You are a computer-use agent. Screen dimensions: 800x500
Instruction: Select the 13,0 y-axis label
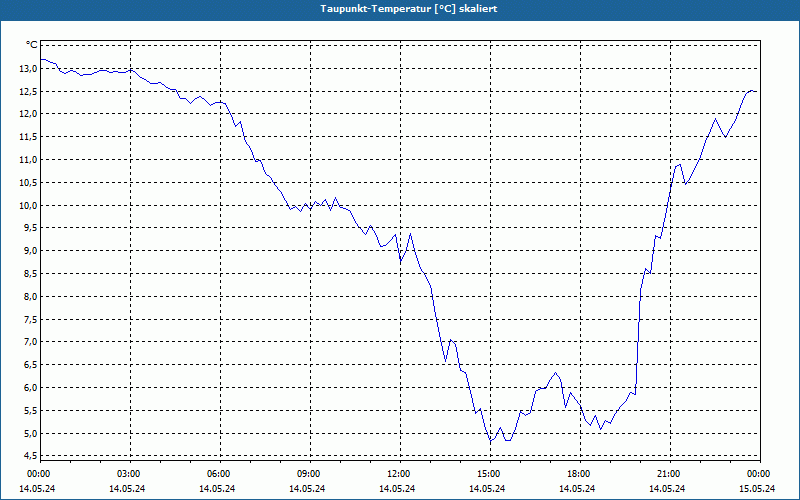[x=29, y=68]
